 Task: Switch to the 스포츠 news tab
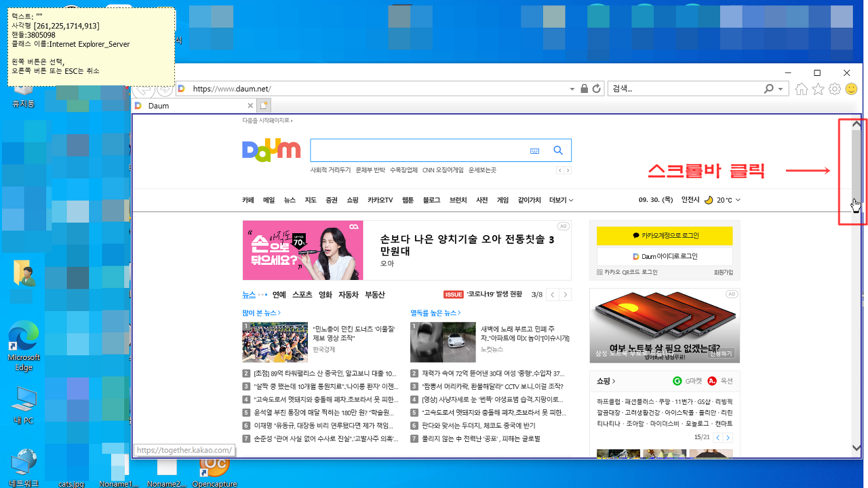point(302,295)
